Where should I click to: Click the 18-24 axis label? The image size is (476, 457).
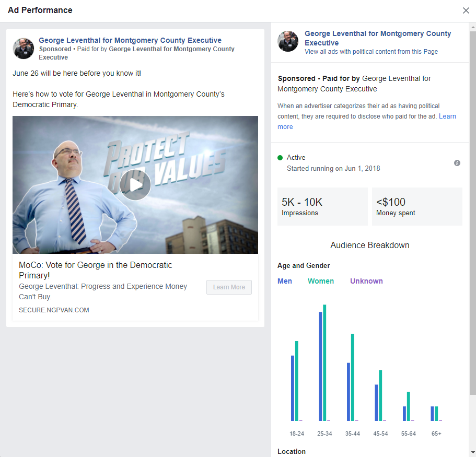point(297,433)
